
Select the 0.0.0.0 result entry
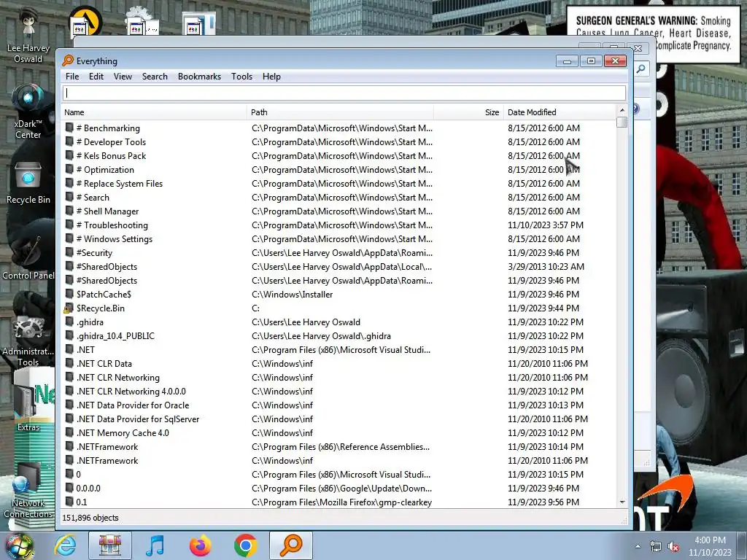(x=88, y=488)
